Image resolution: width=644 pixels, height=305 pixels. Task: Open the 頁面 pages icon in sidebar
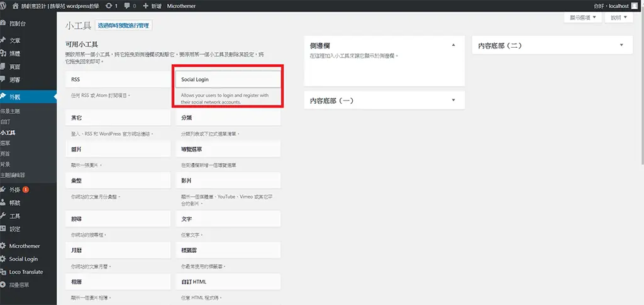(3, 67)
